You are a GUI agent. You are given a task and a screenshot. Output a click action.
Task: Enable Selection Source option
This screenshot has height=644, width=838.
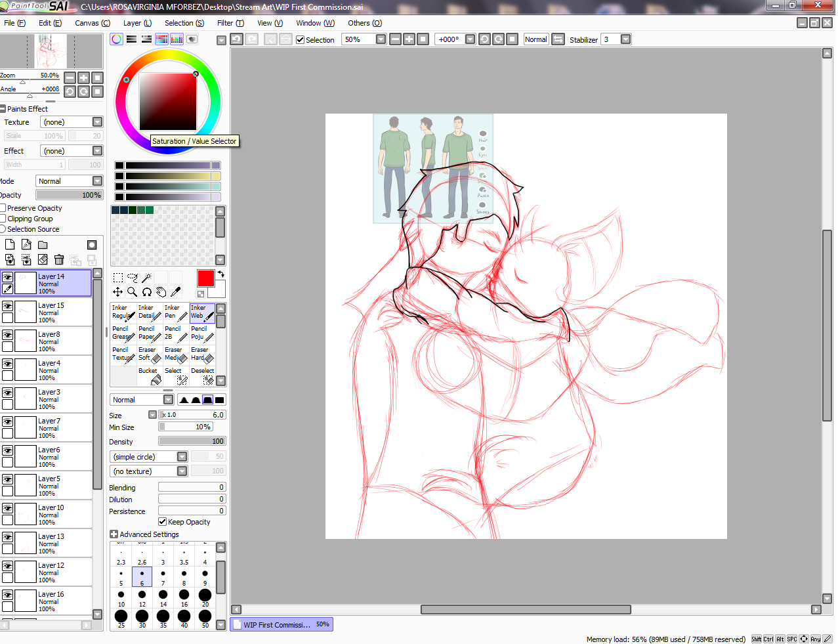click(3, 229)
